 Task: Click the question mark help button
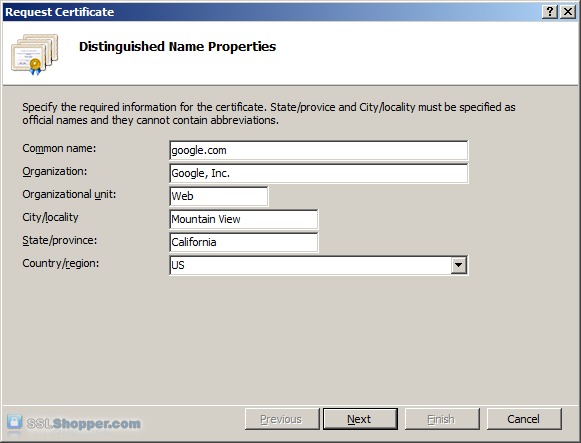coord(550,12)
